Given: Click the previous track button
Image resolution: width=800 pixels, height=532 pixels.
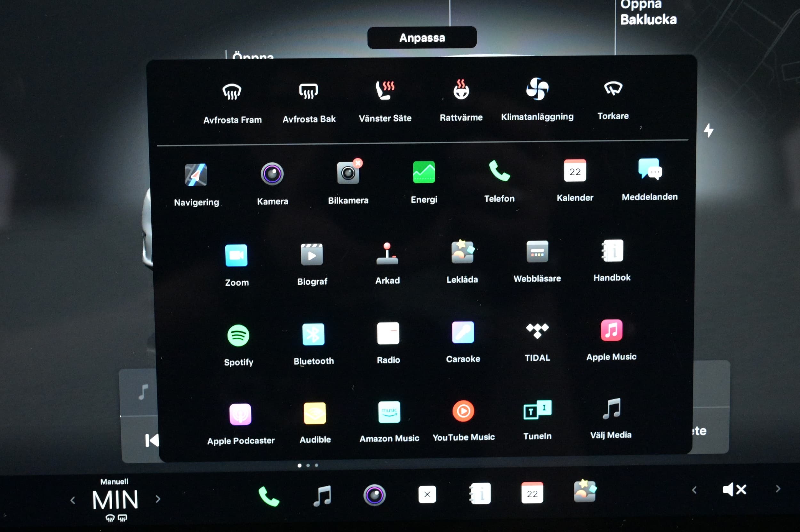Looking at the screenshot, I should (x=152, y=441).
